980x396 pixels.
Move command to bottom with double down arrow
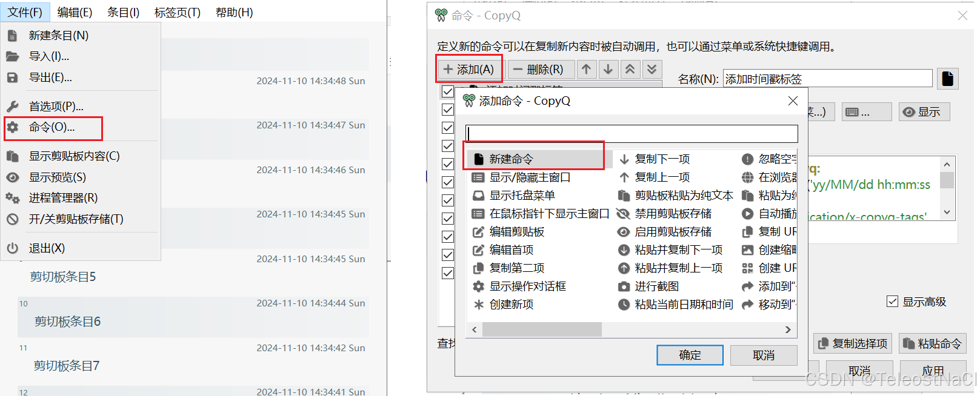pyautogui.click(x=652, y=69)
